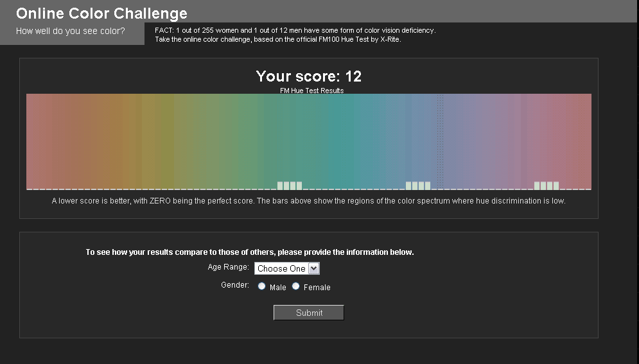This screenshot has height=364, width=639.
Task: Click the blue-region error bars in spectrum
Action: coord(418,186)
